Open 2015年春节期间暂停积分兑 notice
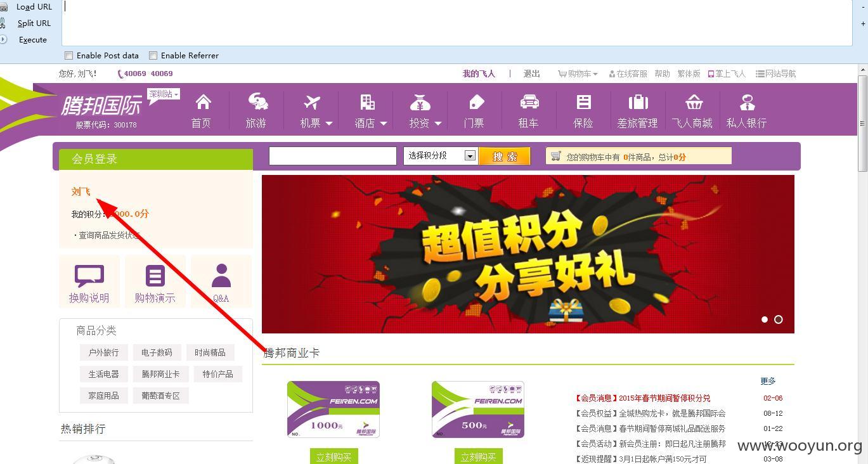The width and height of the screenshot is (868, 464). (664, 398)
